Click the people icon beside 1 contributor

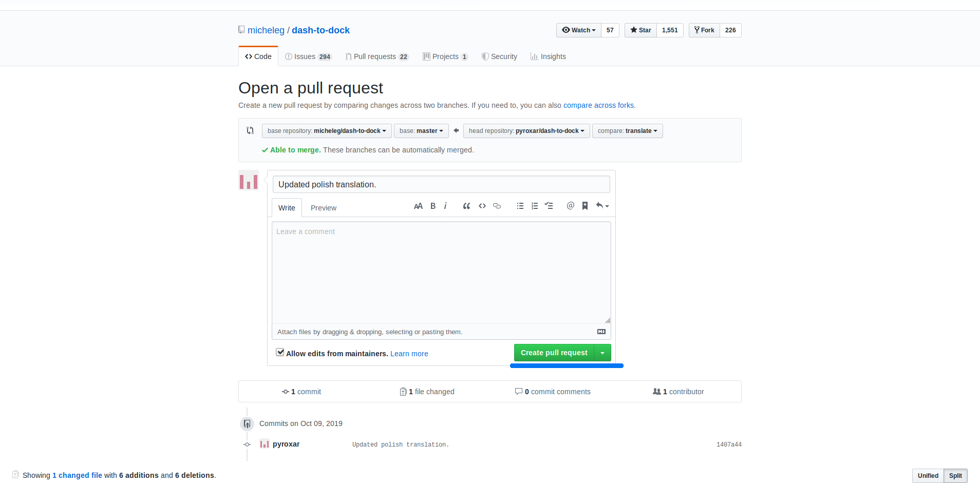tap(657, 391)
